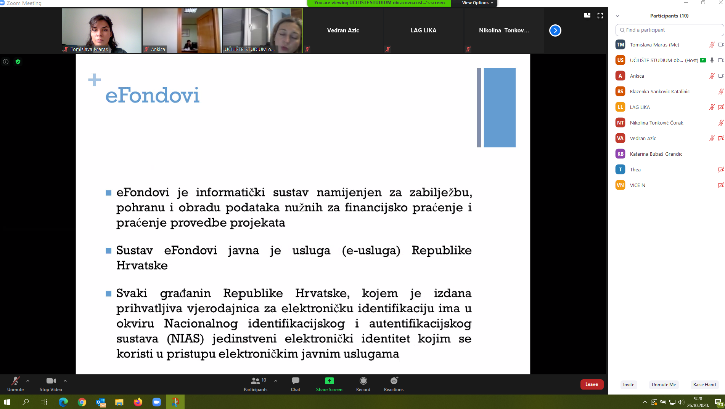Open the Chat icon in toolbar
Viewport: 725px width, 409px height.
[x=295, y=380]
